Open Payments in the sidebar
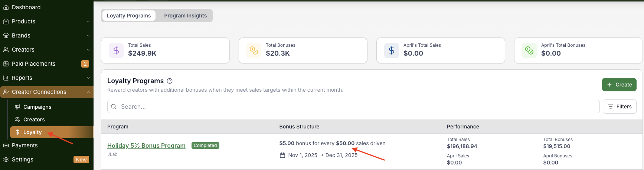 pos(24,146)
